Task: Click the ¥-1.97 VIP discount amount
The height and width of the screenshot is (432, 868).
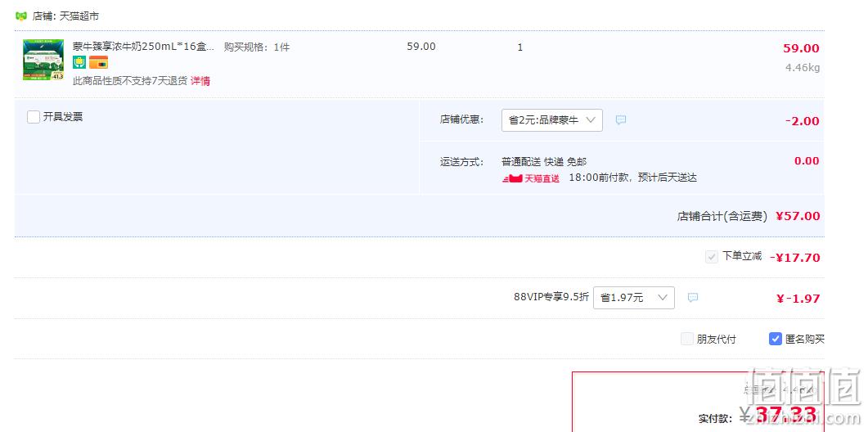Action: [x=798, y=299]
